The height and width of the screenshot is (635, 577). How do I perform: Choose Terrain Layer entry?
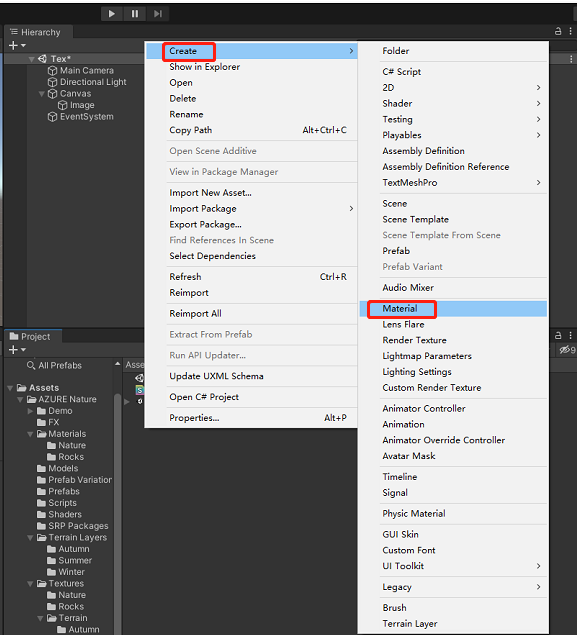point(453,624)
